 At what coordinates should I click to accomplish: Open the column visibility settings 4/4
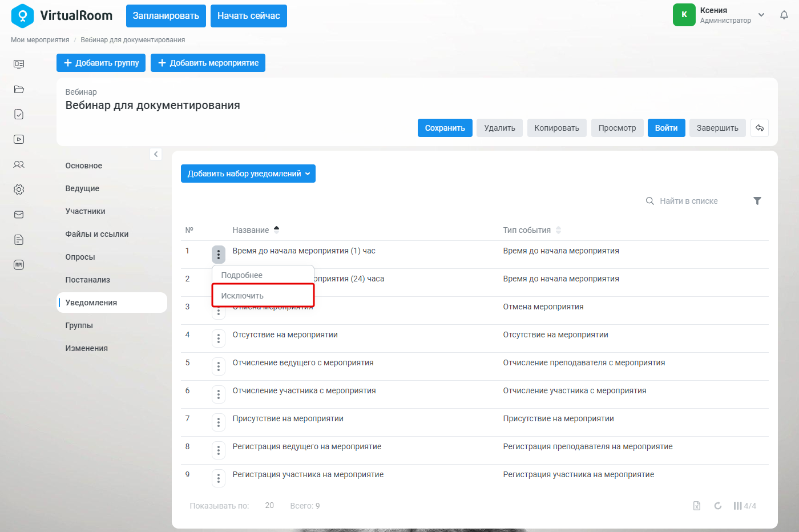745,506
